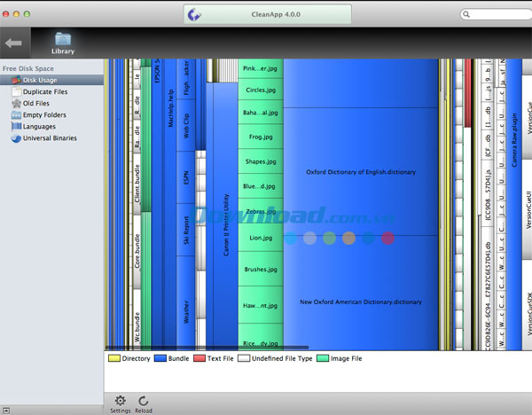Reload the disk usage view

tap(144, 401)
